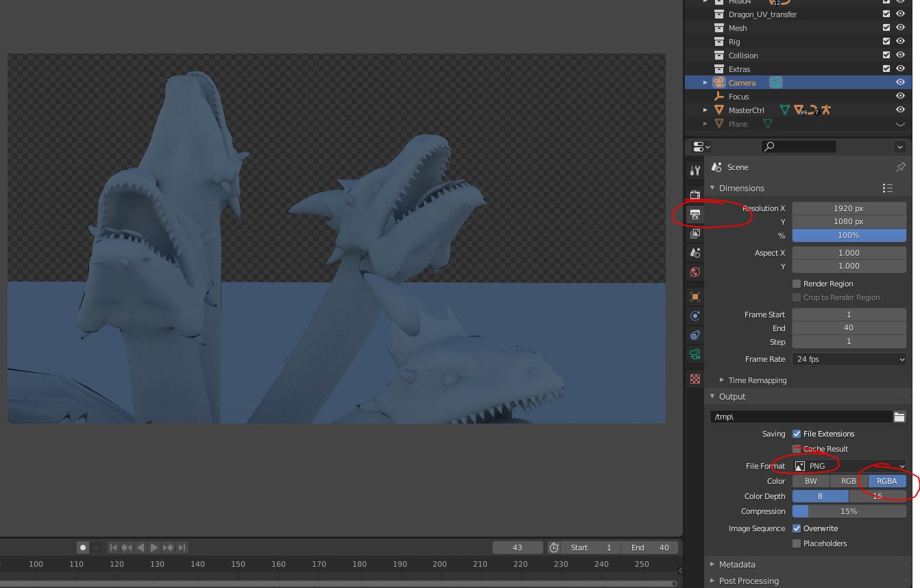The image size is (920, 588).
Task: Open the Frame Rate 24 fps dropdown
Action: coord(849,359)
